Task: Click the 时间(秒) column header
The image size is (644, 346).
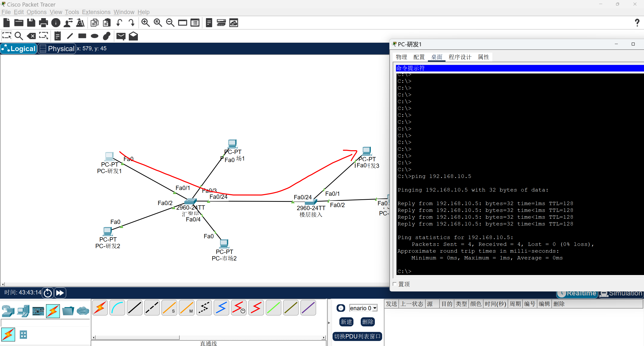Action: [x=495, y=304]
